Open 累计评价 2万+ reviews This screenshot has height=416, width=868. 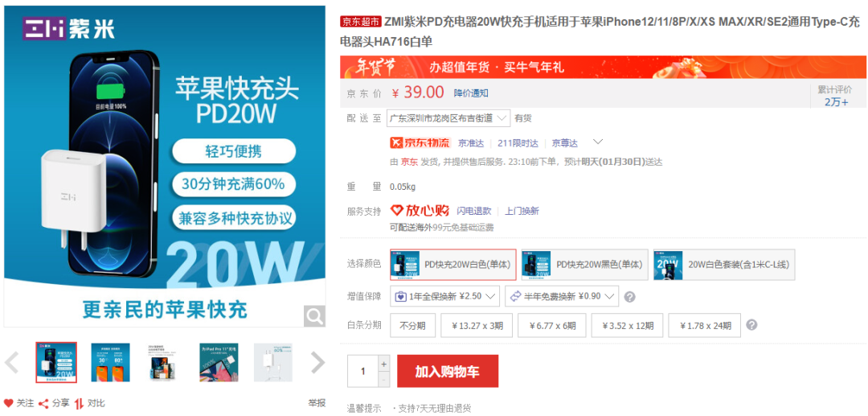pyautogui.click(x=836, y=95)
